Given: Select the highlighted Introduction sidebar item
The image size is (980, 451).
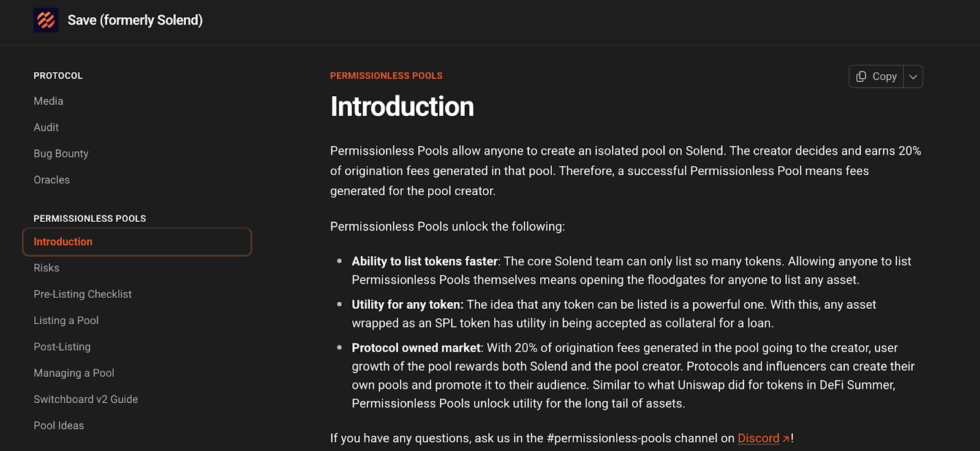Looking at the screenshot, I should pyautogui.click(x=63, y=242).
